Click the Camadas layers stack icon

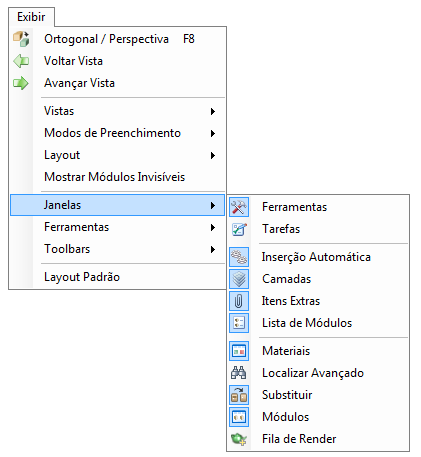[x=239, y=279]
